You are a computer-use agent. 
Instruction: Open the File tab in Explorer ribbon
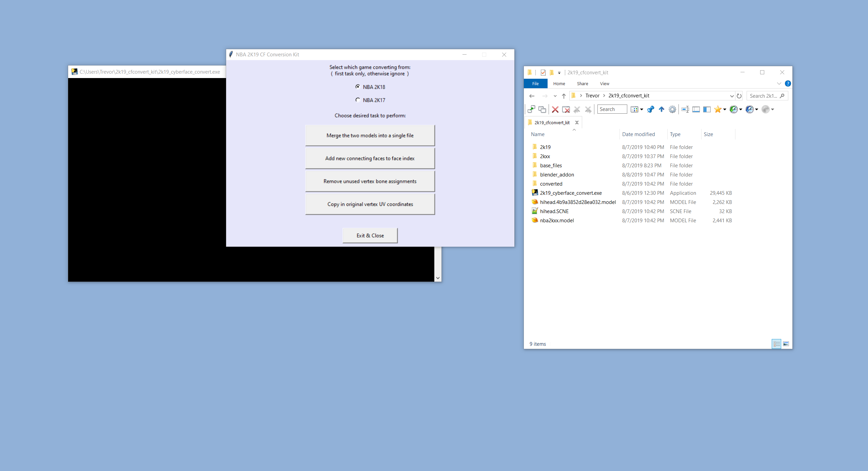coord(535,83)
